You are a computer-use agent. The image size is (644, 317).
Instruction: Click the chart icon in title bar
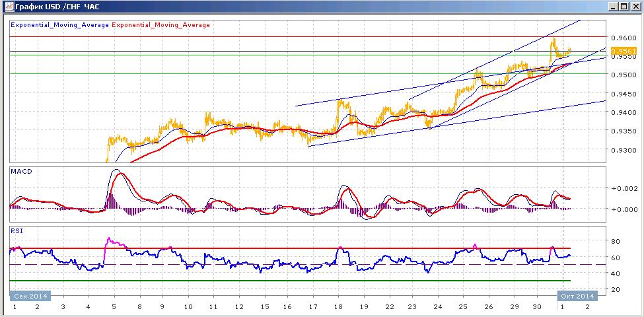pyautogui.click(x=8, y=6)
